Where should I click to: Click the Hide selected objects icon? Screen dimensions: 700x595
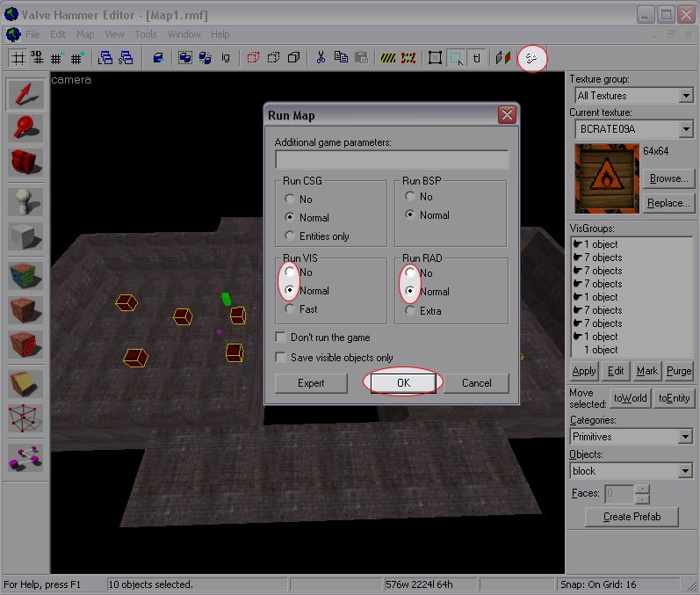pos(253,58)
